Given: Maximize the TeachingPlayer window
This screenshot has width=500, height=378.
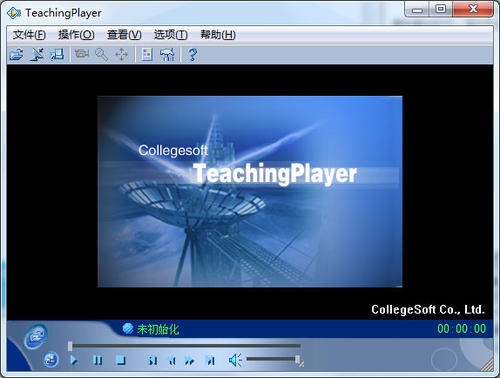Looking at the screenshot, I should pos(441,9).
